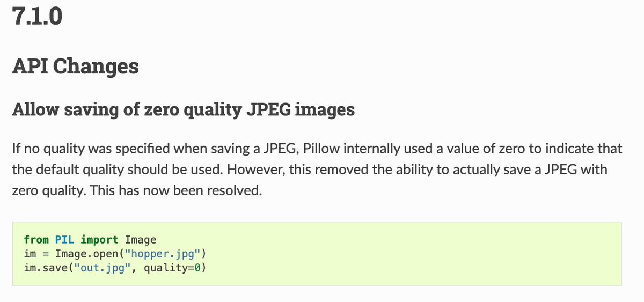This screenshot has height=302, width=644.
Task: Click the 'from' keyword in the code block
Action: (x=36, y=240)
